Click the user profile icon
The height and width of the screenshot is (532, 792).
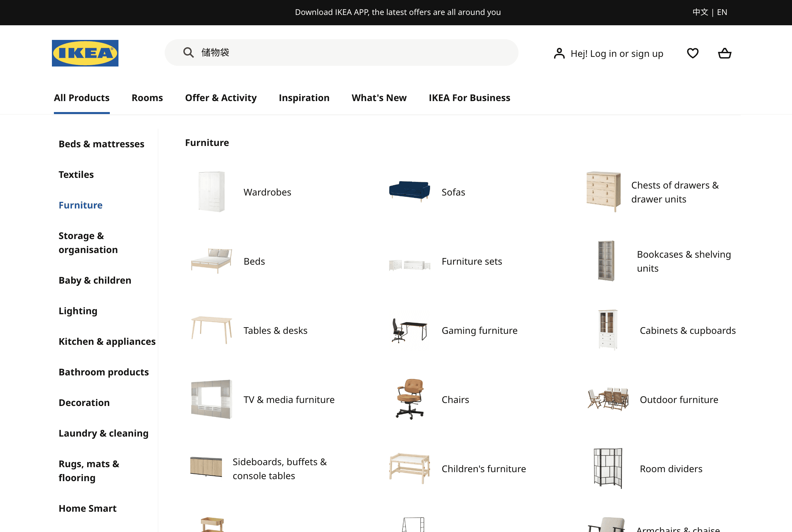click(x=559, y=54)
